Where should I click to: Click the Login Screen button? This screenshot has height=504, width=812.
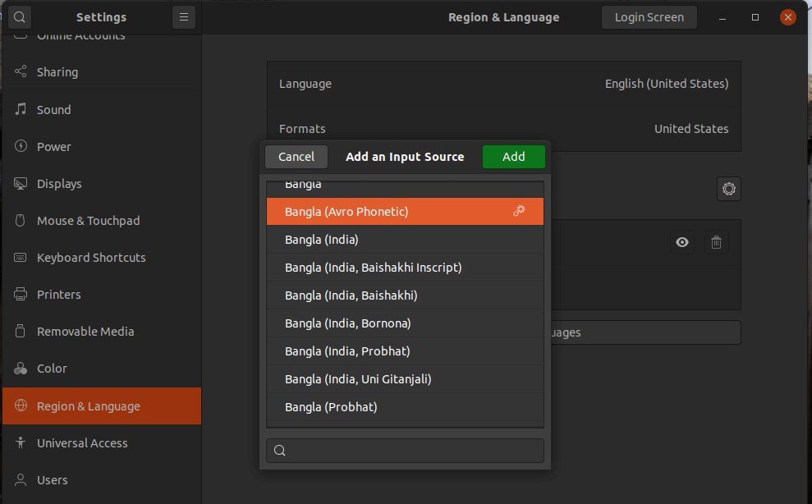[x=649, y=17]
